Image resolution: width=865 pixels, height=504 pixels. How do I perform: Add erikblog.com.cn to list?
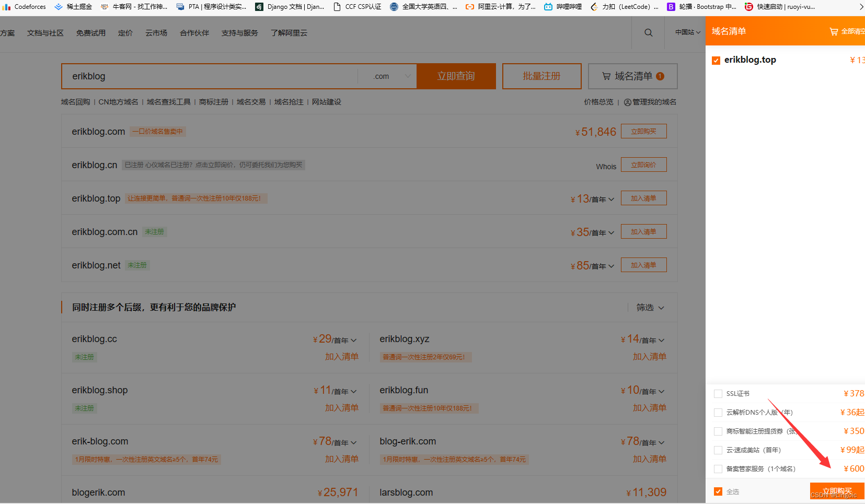pos(643,232)
